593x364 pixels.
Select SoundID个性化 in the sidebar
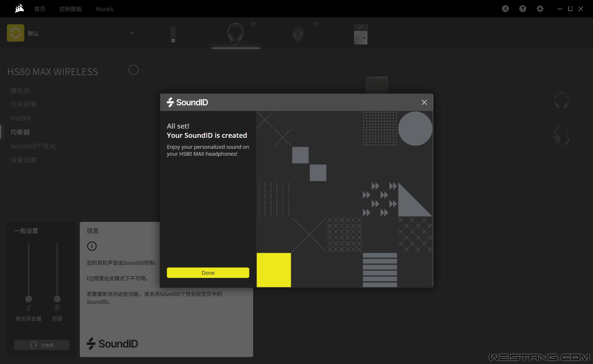point(33,146)
